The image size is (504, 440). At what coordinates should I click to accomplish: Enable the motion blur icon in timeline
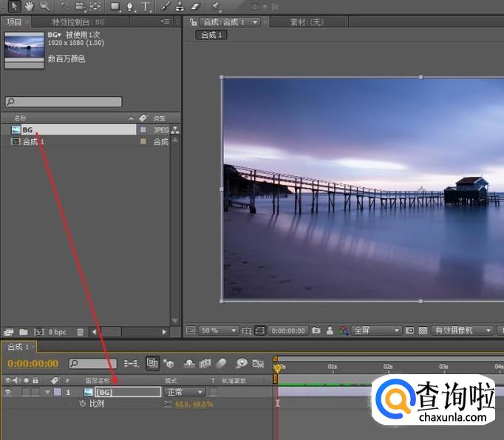pyautogui.click(x=221, y=364)
